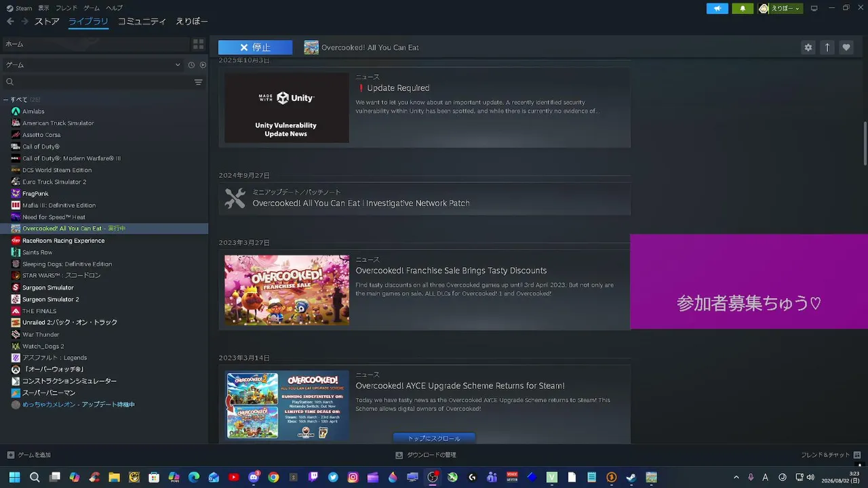Open the announcements megaphone button
The width and height of the screenshot is (868, 488).
point(717,8)
